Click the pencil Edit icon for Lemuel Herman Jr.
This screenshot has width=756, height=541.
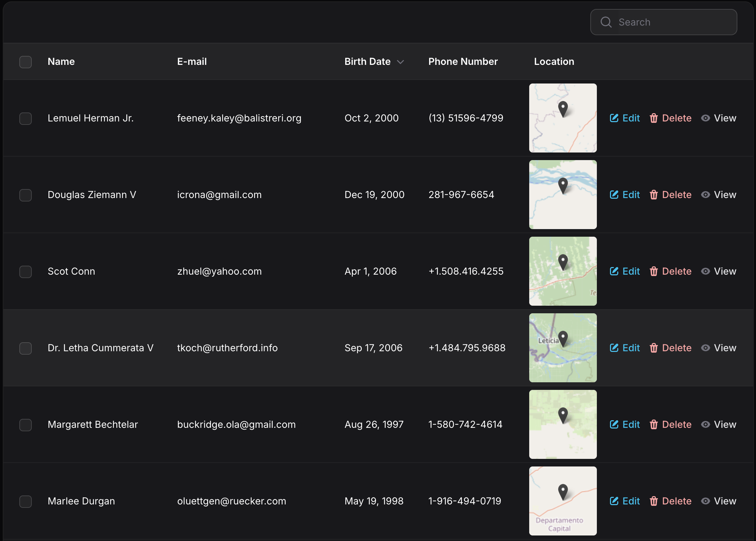[614, 118]
